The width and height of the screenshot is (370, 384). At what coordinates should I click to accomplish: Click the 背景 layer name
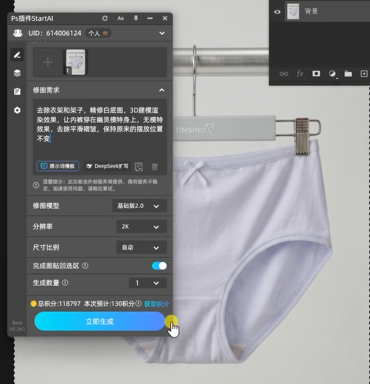point(311,12)
